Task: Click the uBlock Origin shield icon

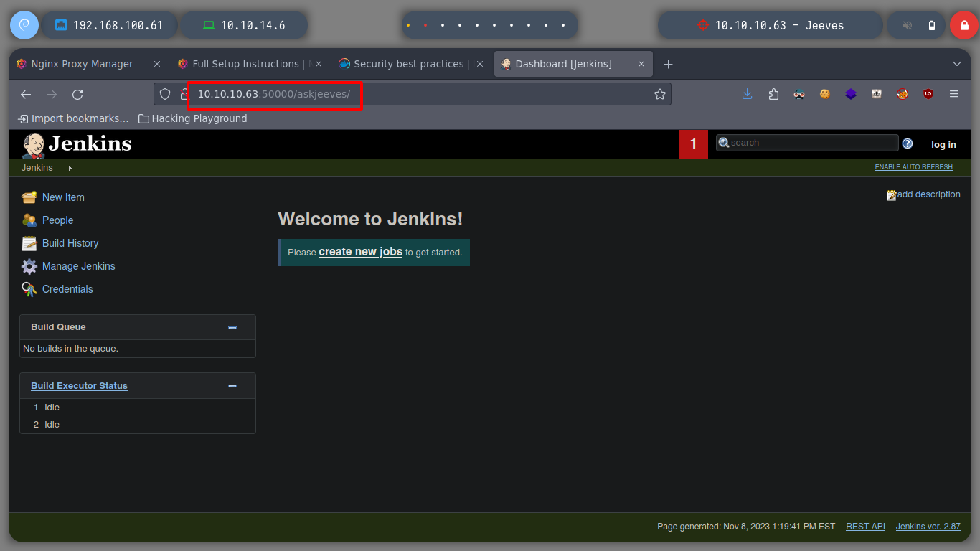Action: click(x=928, y=94)
